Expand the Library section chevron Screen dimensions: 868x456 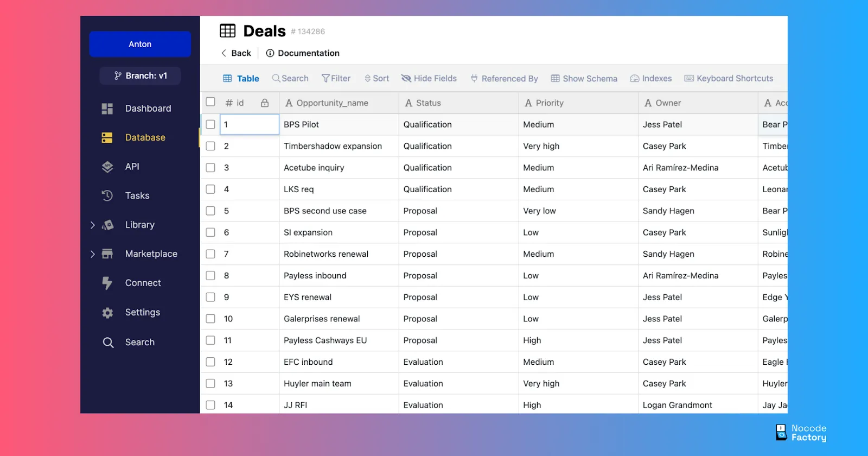pyautogui.click(x=92, y=225)
